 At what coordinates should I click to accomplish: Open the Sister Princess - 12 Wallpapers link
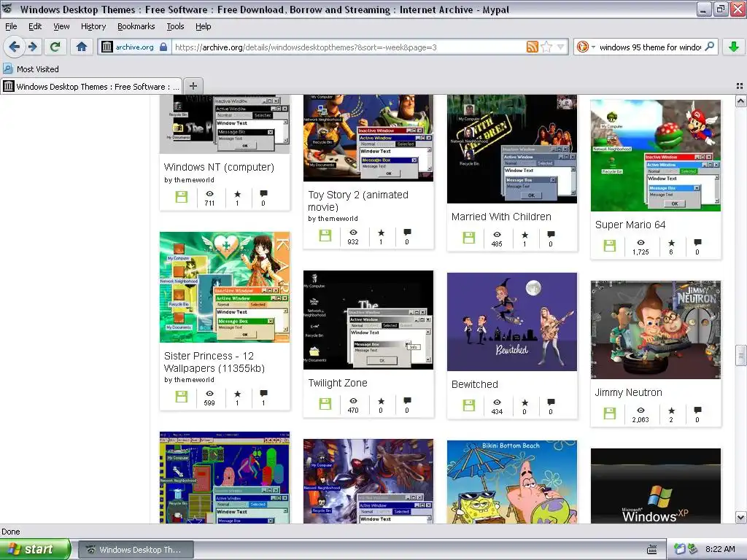214,362
